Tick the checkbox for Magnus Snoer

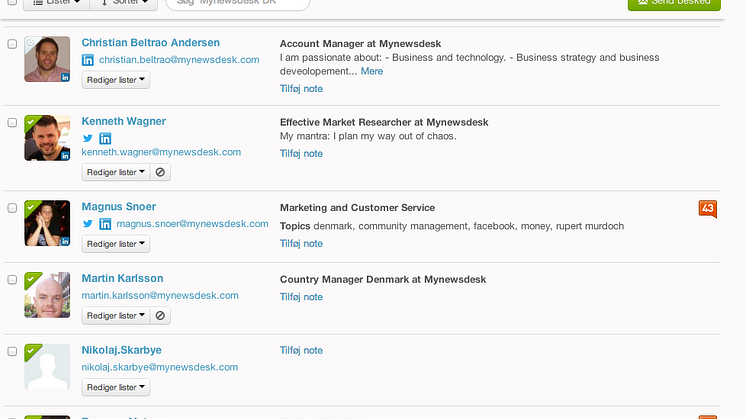tap(12, 208)
